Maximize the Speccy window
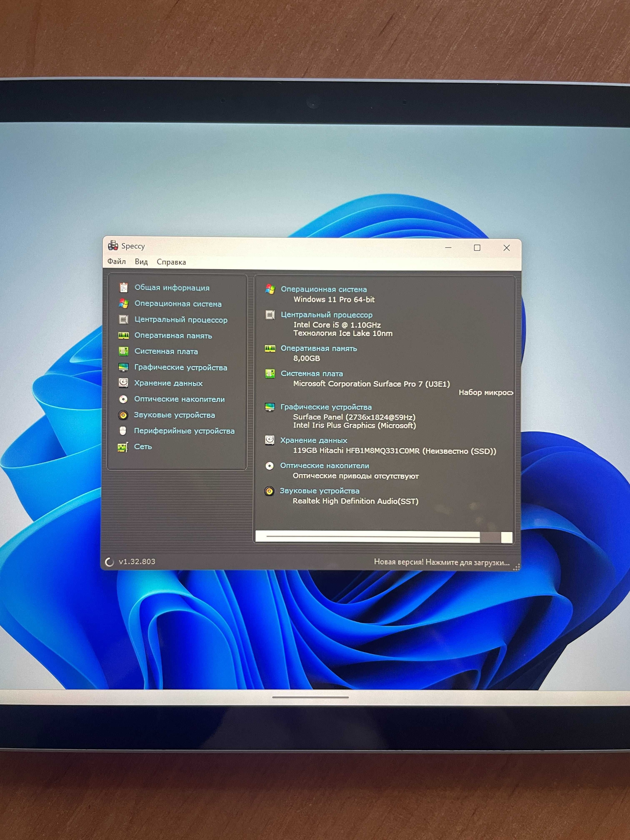630x840 pixels. [x=477, y=247]
